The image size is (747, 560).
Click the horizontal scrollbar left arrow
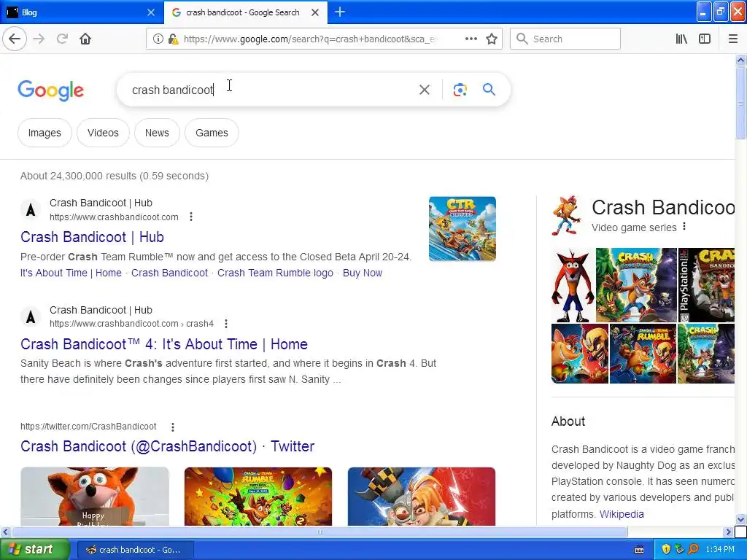(5, 532)
